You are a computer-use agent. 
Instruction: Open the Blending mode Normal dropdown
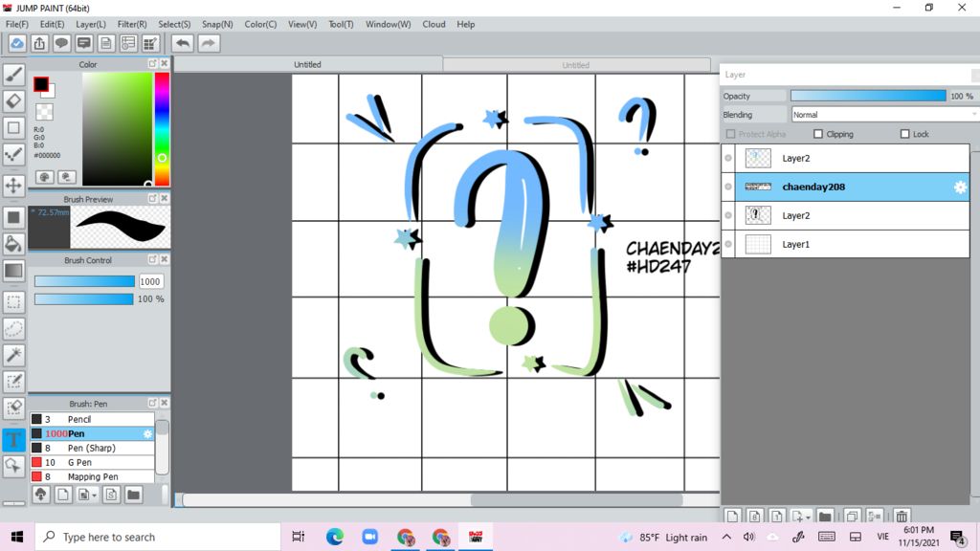(x=884, y=115)
